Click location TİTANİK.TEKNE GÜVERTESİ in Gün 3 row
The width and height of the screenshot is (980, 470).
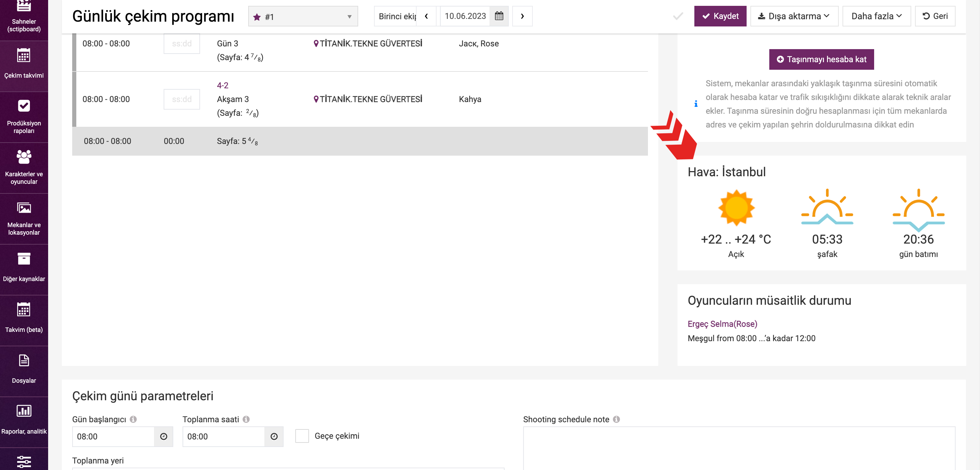click(371, 43)
